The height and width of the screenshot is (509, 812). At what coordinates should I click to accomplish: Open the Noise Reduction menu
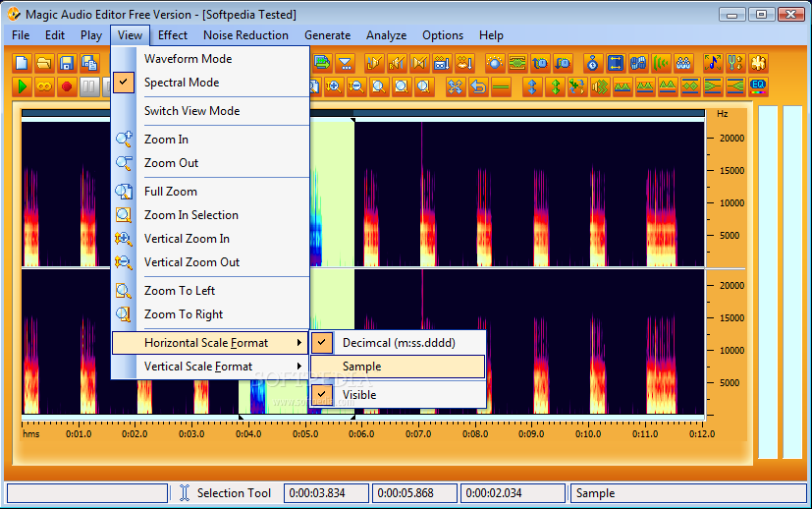pos(246,35)
